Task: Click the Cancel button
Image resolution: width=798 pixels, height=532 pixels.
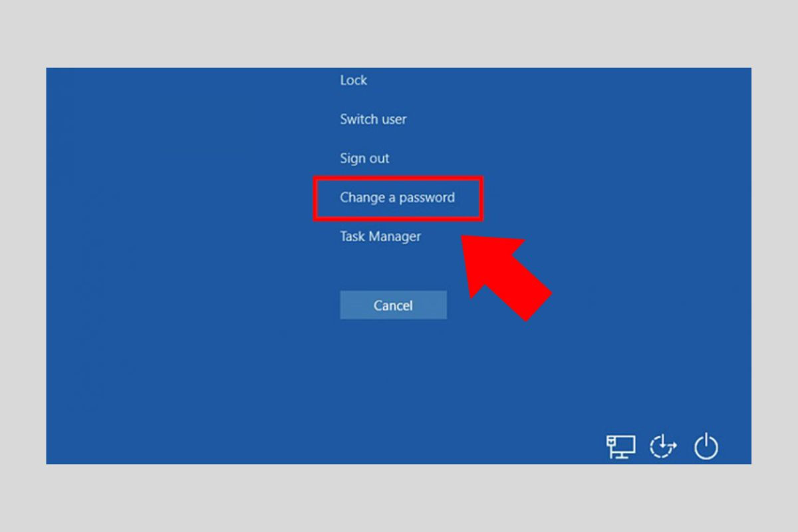Action: point(393,305)
